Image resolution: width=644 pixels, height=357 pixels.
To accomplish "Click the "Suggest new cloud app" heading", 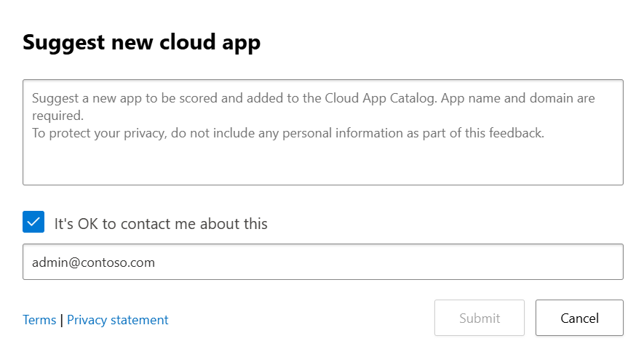I will click(141, 42).
